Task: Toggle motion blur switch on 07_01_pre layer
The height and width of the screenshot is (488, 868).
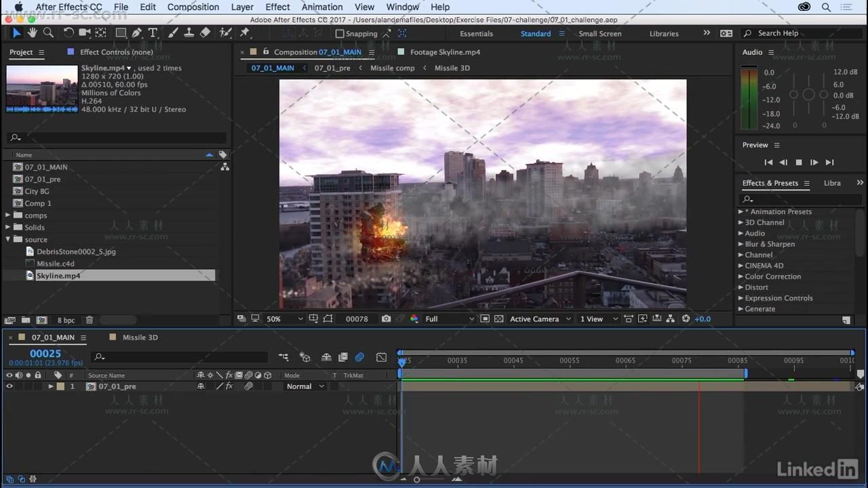Action: point(248,386)
